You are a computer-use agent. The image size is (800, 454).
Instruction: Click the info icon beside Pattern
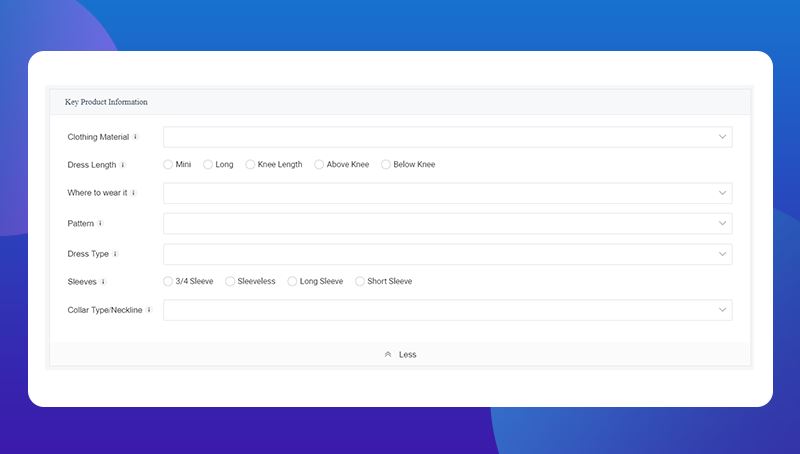point(100,223)
